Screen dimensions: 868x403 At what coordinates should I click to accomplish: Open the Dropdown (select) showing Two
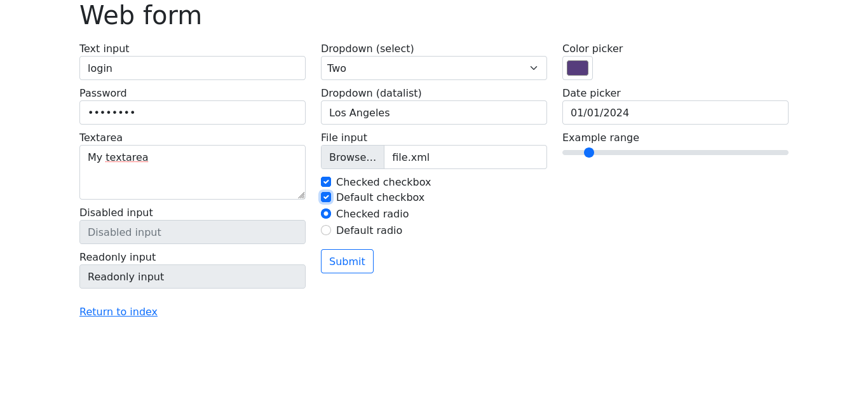[434, 68]
